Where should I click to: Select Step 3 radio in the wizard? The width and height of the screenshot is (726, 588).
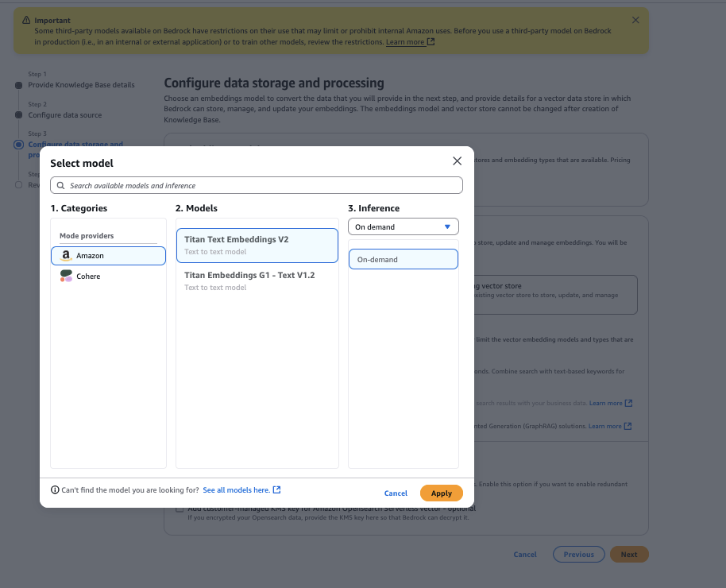(x=18, y=145)
